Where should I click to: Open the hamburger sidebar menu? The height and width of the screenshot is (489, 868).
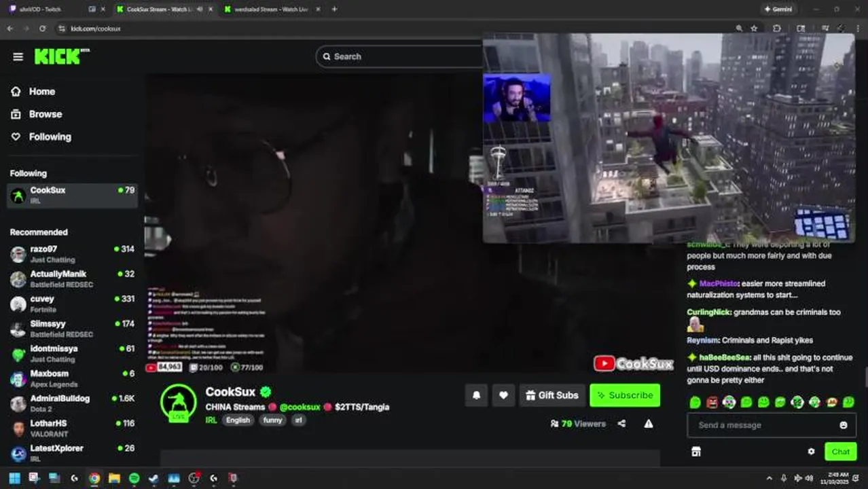pyautogui.click(x=18, y=56)
